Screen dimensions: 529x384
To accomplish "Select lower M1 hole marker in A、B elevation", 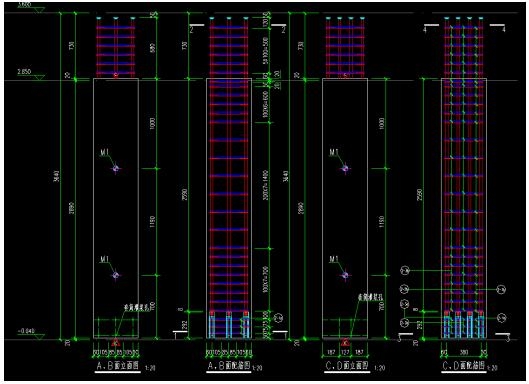I will click(116, 275).
